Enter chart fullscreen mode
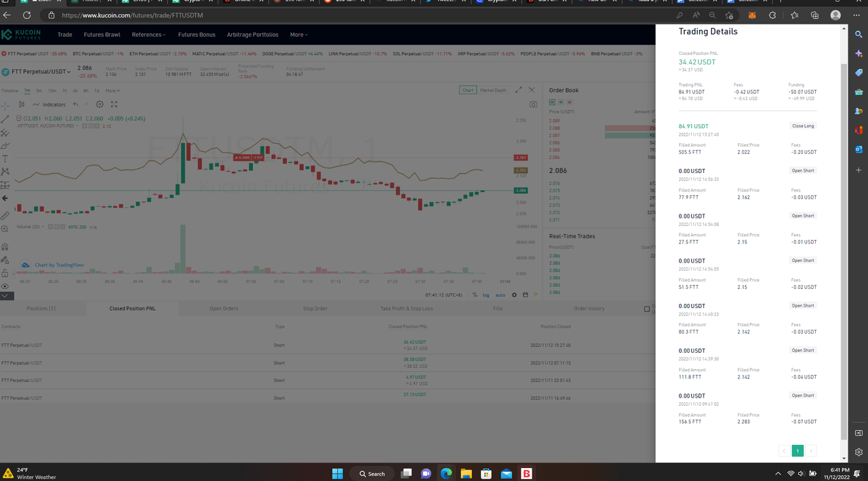 (114, 104)
